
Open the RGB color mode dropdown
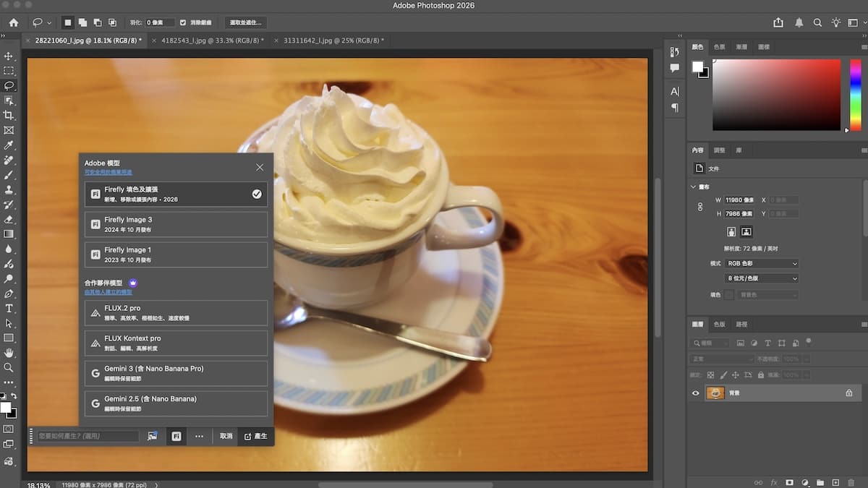(x=762, y=264)
